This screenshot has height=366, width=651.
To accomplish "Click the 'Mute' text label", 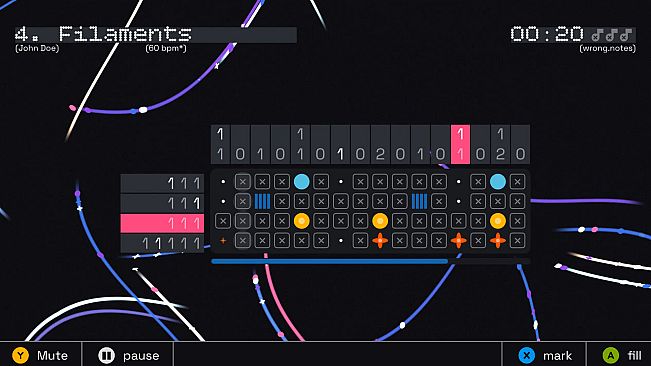I will pyautogui.click(x=52, y=356).
